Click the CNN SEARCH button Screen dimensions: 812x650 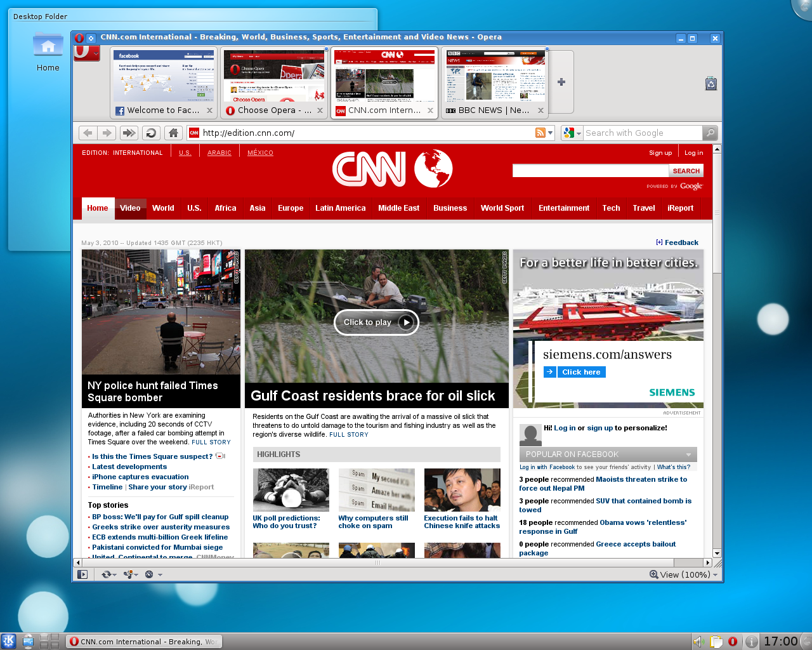click(x=686, y=171)
